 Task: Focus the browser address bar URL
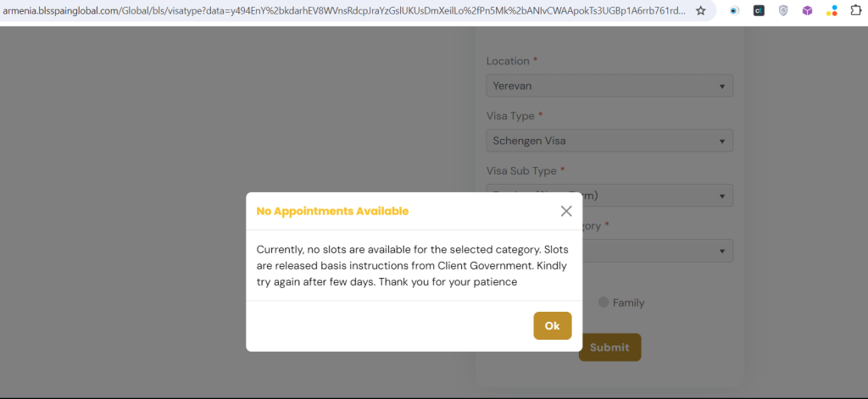point(343,10)
